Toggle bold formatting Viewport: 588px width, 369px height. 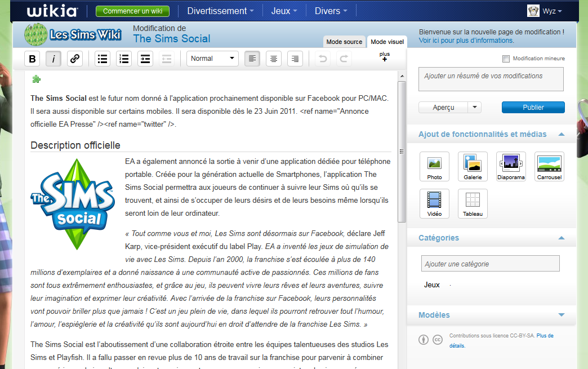[32, 59]
